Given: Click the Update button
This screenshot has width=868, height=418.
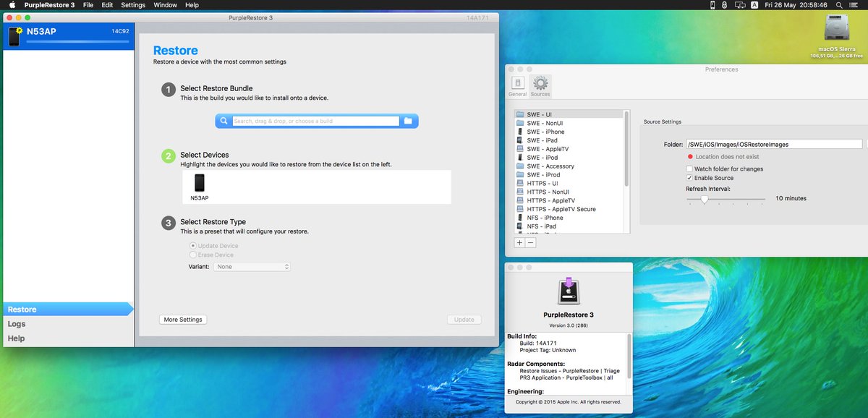Looking at the screenshot, I should tap(464, 320).
